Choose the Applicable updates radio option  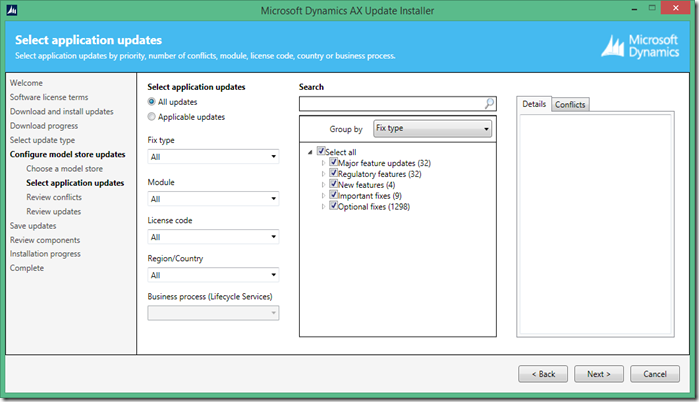tap(152, 117)
